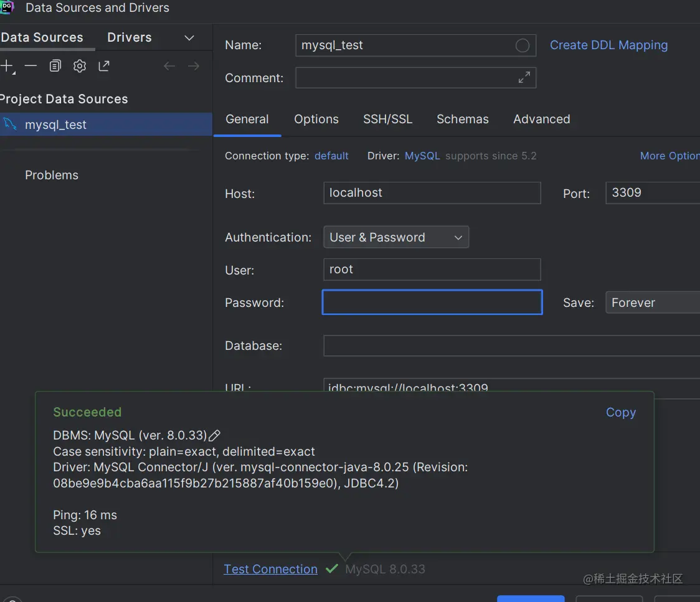This screenshot has height=602, width=700.
Task: Click the Database input field
Action: [511, 346]
